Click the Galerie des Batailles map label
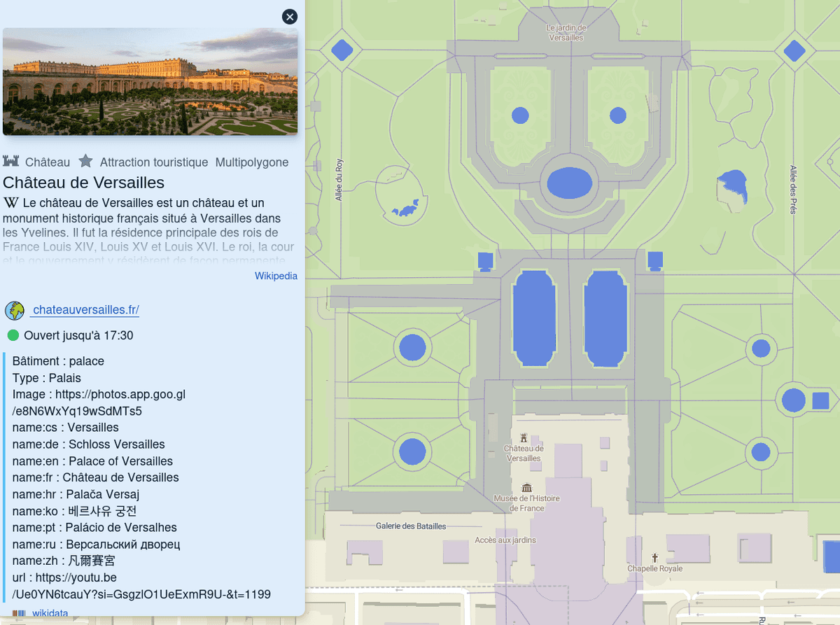Image resolution: width=840 pixels, height=625 pixels. pos(411,526)
